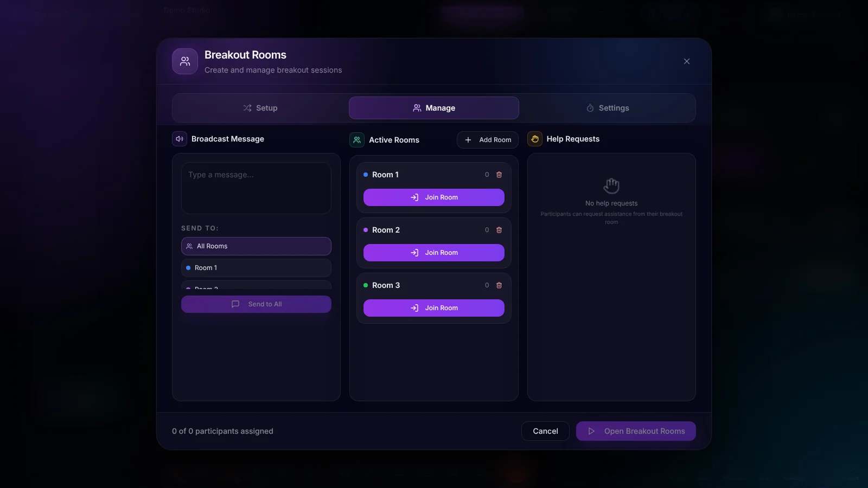Viewport: 868px width, 488px height.
Task: Click the Breakout Rooms header people icon
Action: (x=185, y=61)
